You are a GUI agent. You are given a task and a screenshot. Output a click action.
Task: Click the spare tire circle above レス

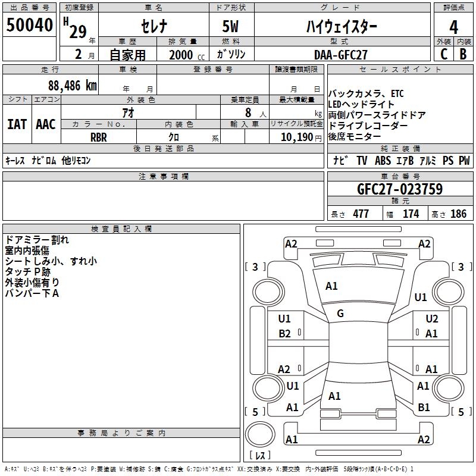[x=259, y=433]
